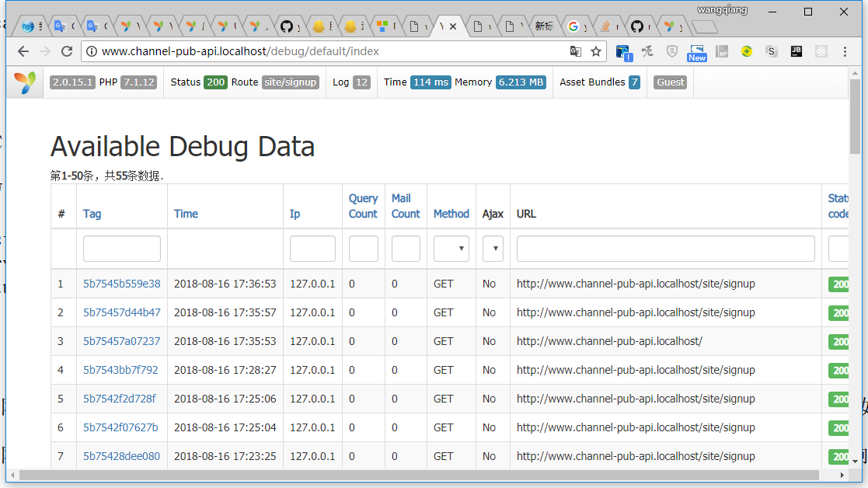Screen dimensions: 868x488
Task: Click the browser reload button
Action: (x=67, y=51)
